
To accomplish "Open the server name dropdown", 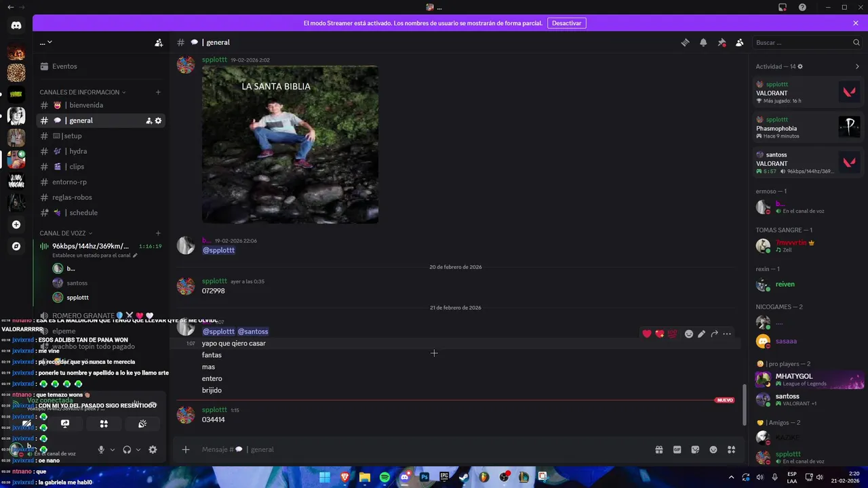I will point(46,43).
